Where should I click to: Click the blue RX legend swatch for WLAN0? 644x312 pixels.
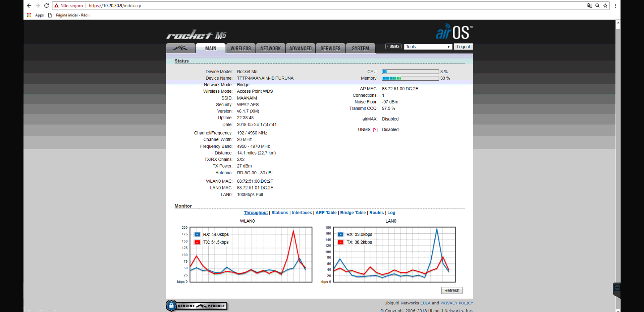[197, 234]
